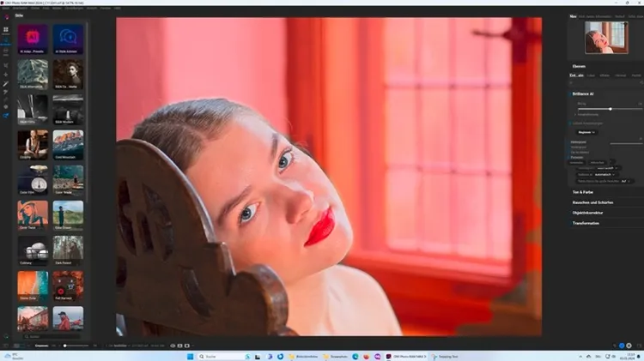644x361 pixels.
Task: Select the Edit module icon in left sidebar
Action: click(x=6, y=41)
